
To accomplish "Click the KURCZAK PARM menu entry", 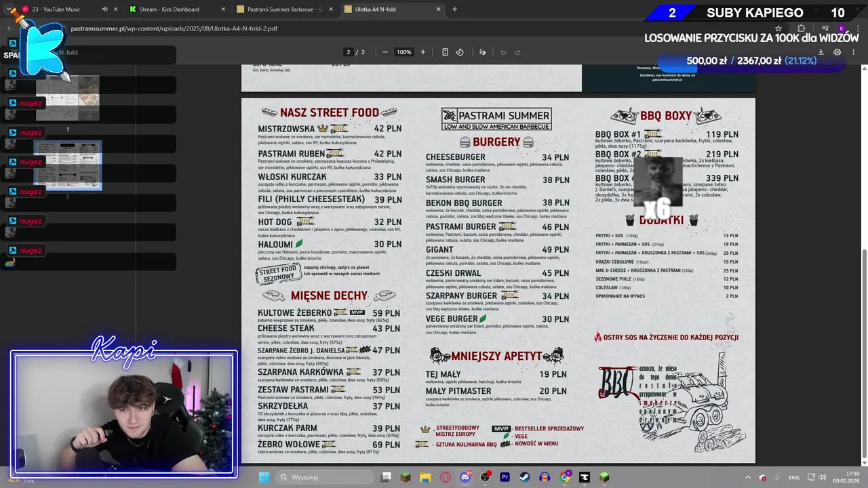I will (329, 428).
